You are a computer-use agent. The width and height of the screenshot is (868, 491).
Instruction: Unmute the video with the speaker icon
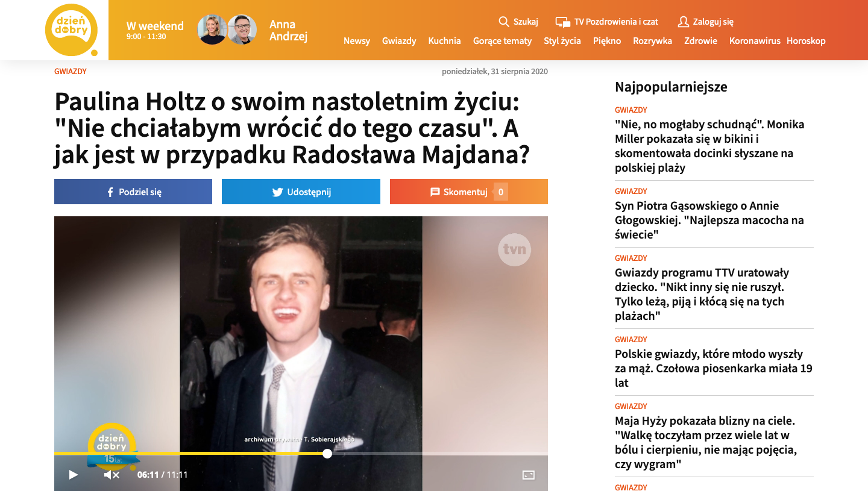point(112,475)
